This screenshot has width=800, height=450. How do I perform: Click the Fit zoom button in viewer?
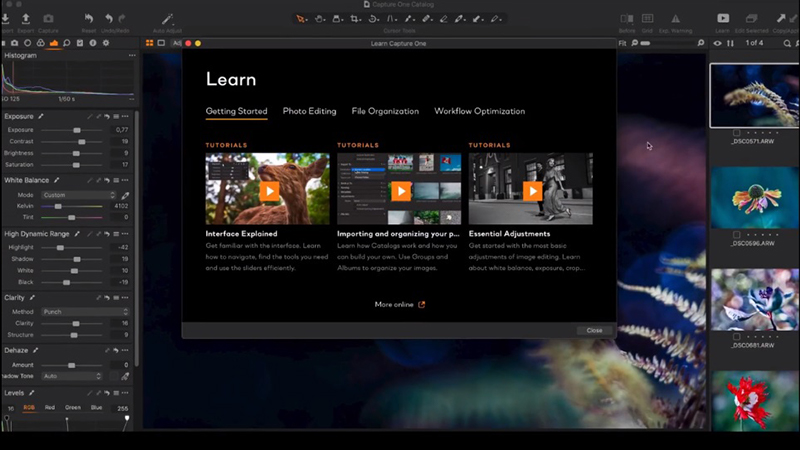622,43
